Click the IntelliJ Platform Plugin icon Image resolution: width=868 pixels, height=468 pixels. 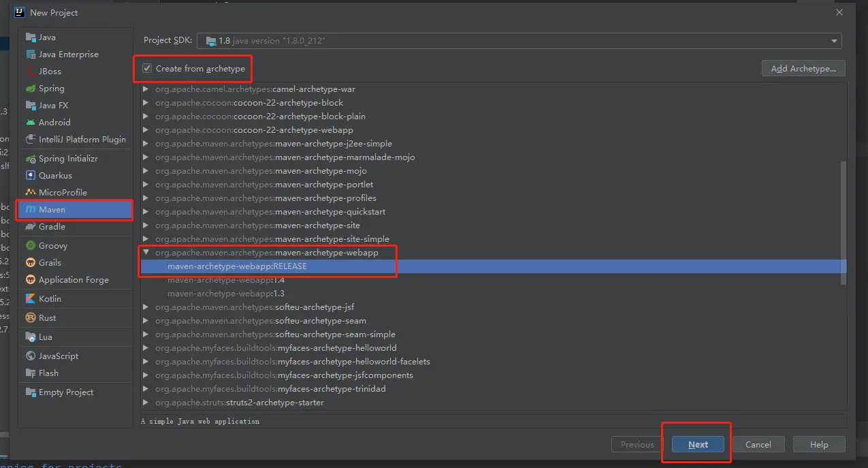[x=31, y=140]
